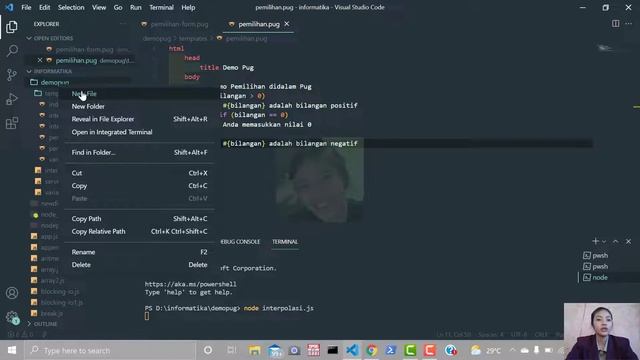Choose New File from context menu
Viewport: 640px width, 360px height.
[x=139, y=93]
